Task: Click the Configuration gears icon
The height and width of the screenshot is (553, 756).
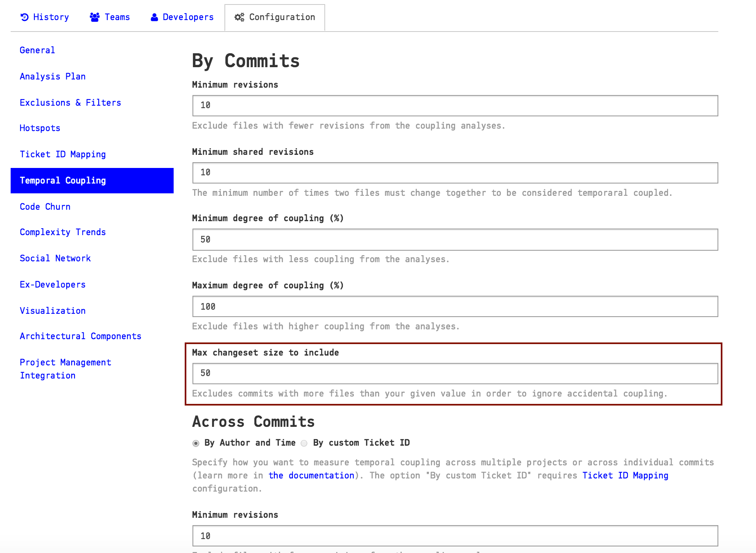Action: (240, 17)
